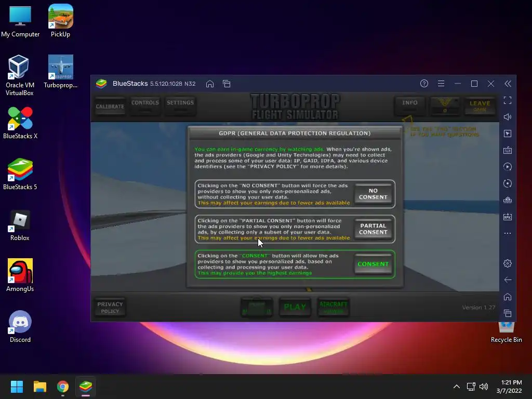Open keyboard game controls icon in sidebar
This screenshot has height=399, width=532.
[508, 150]
